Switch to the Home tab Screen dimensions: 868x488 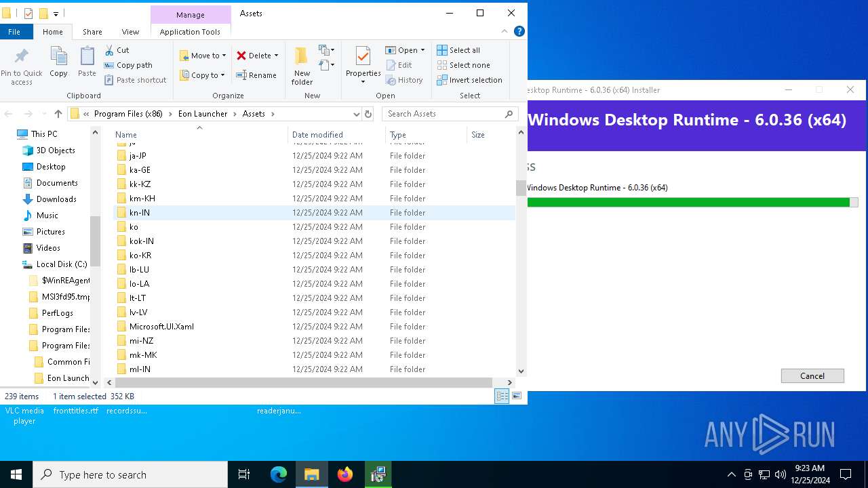[53, 31]
